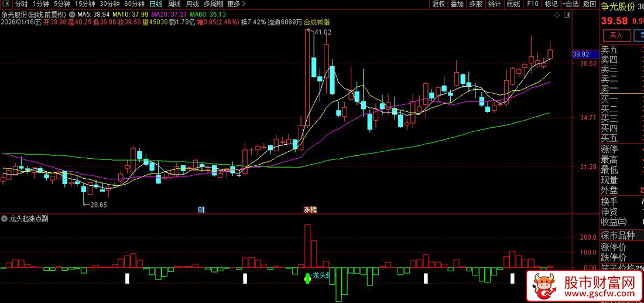Toggle the right info panel icon

pos(567,15)
